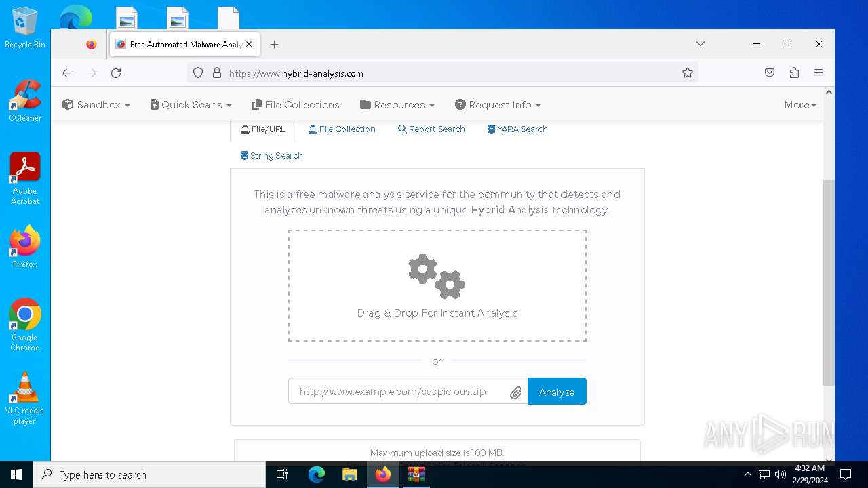Open Firefox desktop shortcut
868x488 pixels.
[25, 247]
